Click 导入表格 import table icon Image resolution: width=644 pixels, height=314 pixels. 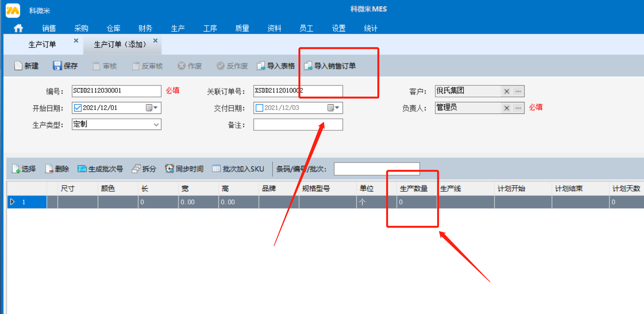click(x=261, y=66)
